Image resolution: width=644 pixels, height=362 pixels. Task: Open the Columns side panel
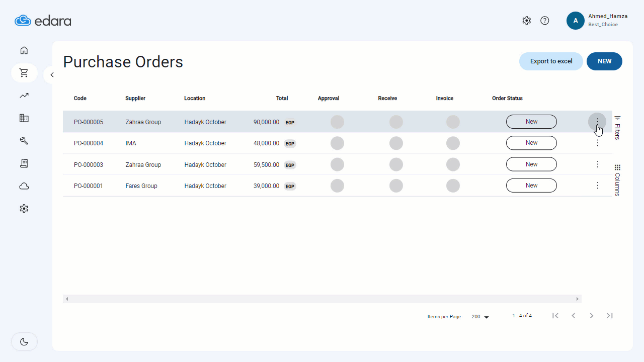pyautogui.click(x=617, y=180)
